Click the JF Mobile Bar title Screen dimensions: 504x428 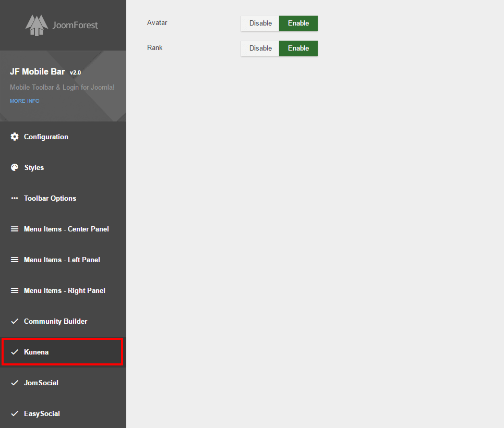pos(37,71)
